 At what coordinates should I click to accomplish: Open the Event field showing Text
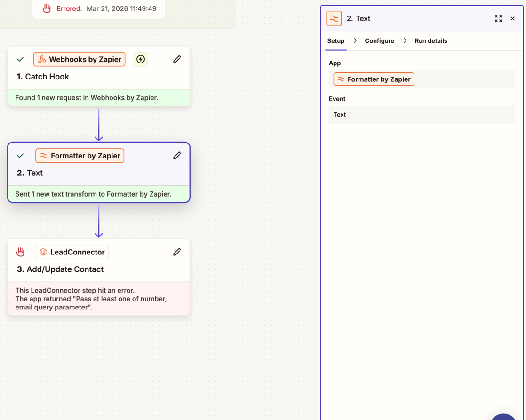[x=422, y=115]
